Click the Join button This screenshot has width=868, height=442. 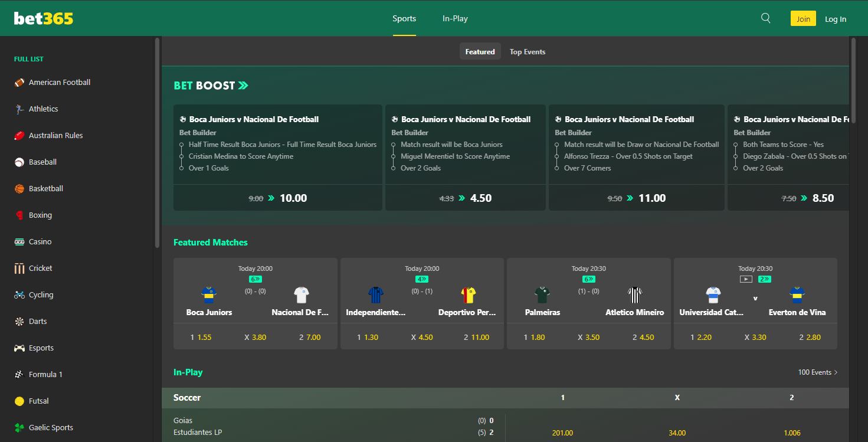(x=803, y=19)
